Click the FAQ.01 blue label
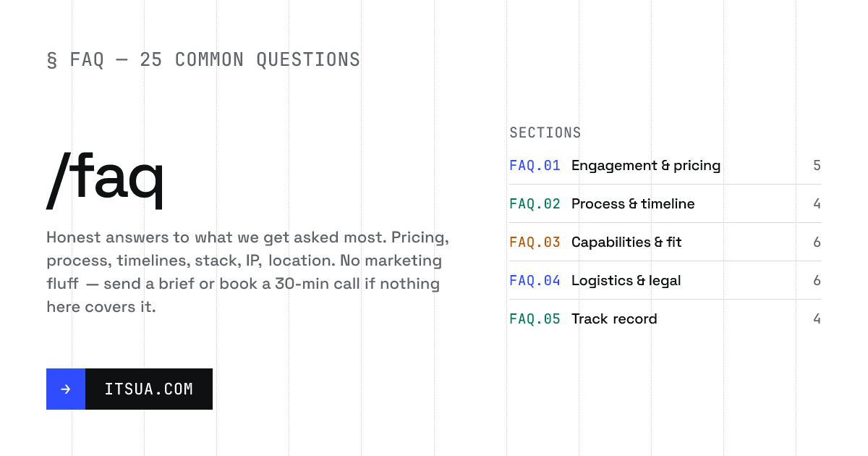Image resolution: width=868 pixels, height=456 pixels. [x=535, y=166]
